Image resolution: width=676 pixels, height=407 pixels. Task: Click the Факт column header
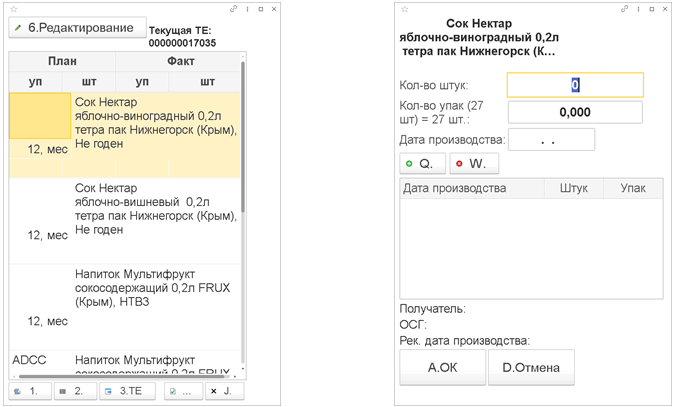(180, 61)
